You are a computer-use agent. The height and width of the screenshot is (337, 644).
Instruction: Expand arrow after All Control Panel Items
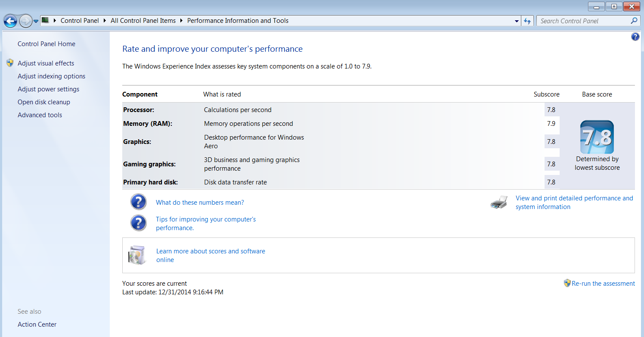[181, 21]
